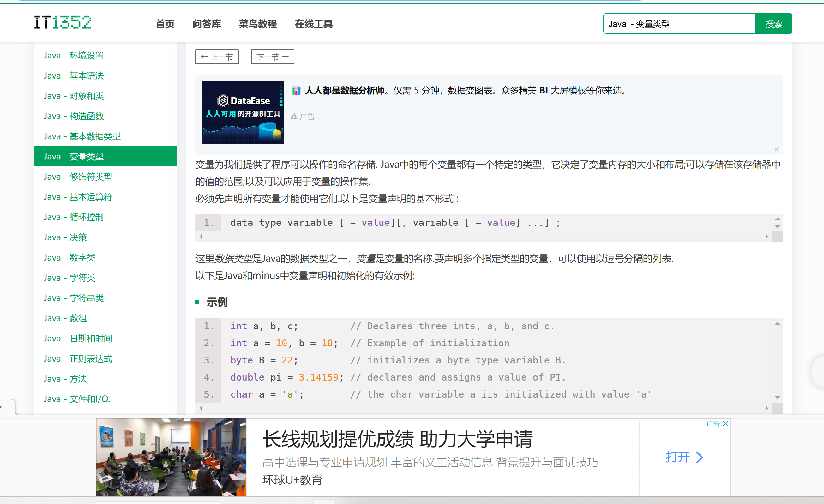Open the 问答库 menu item

coord(206,24)
